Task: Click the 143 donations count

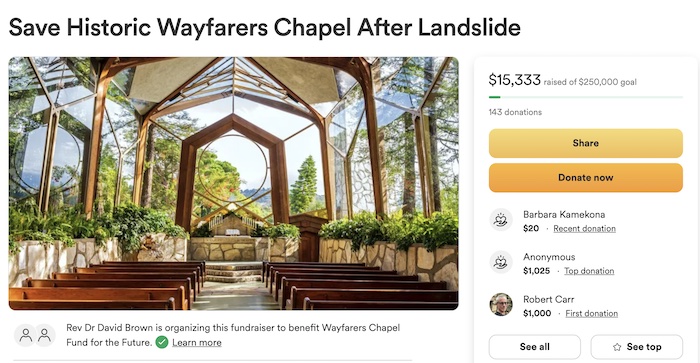Action: tap(515, 112)
